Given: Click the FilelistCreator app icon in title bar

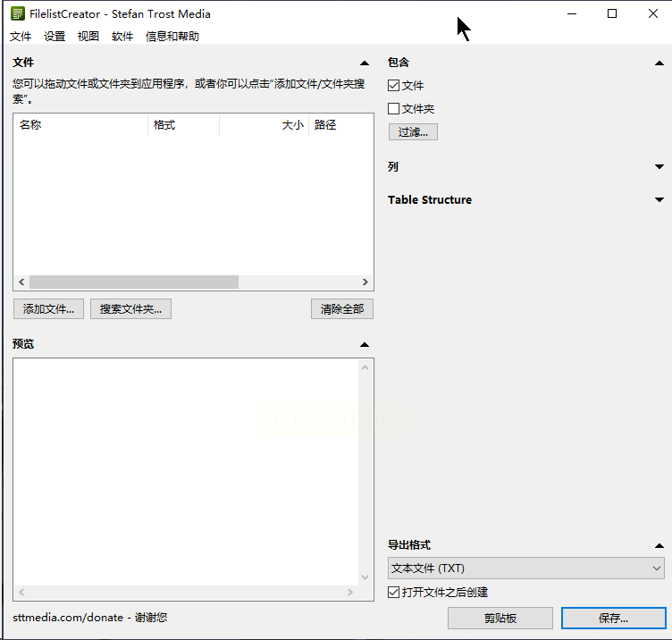Looking at the screenshot, I should tap(18, 13).
